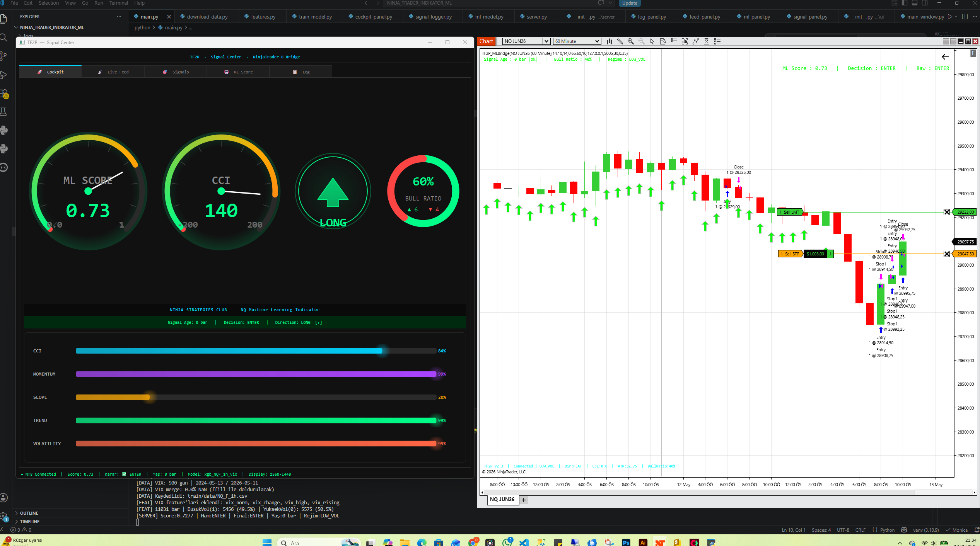
Task: Close the main.py editor tab
Action: pos(169,17)
